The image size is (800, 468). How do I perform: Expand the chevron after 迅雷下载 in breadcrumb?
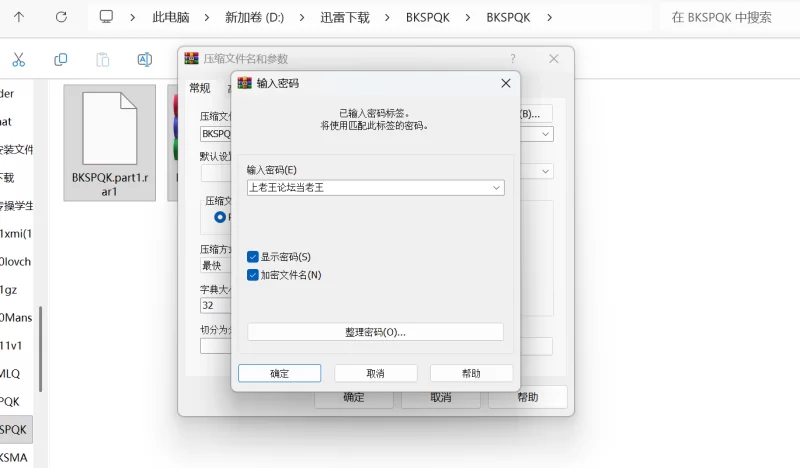click(x=387, y=18)
